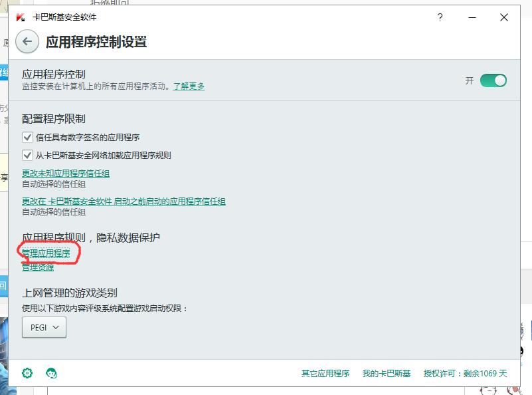
Task: Uncheck 信任具有数字签名的应用程序
Action: 27,137
